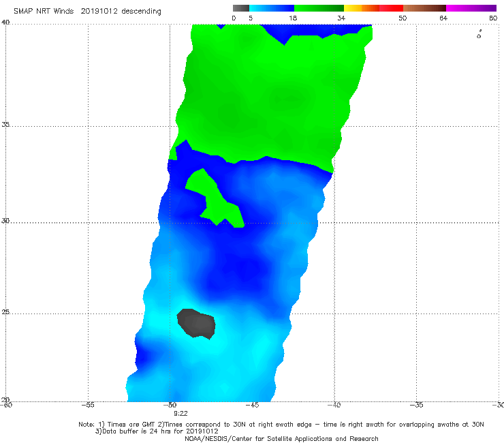Click the '25' latitude axis label

pos(5,312)
